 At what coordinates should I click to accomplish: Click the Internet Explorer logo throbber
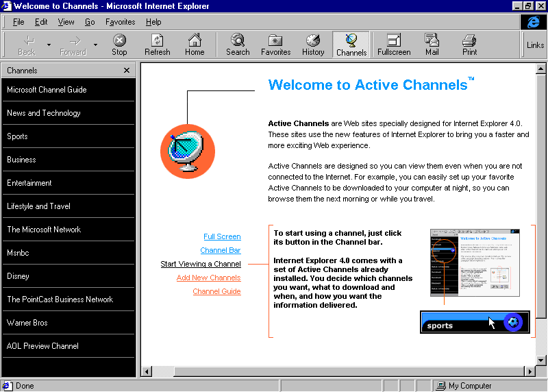tap(534, 23)
